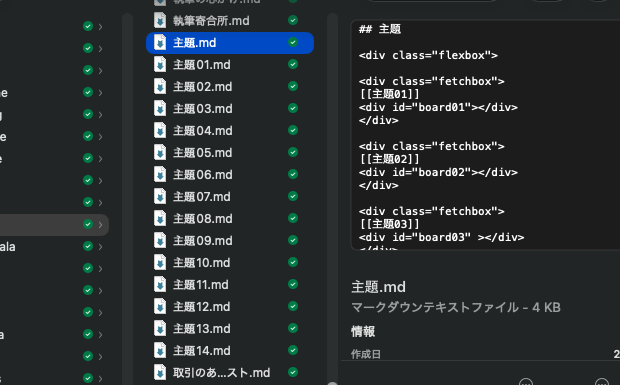Click the synced status badge on 主題.md
This screenshot has height=385, width=620.
293,42
